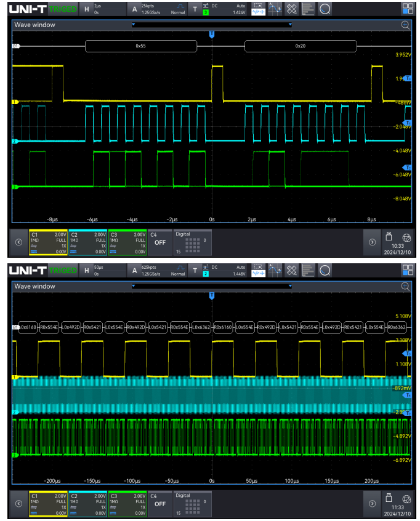Toggle yellow C1 channel below the 2µs waveform
420x521 pixels.
(x=47, y=242)
